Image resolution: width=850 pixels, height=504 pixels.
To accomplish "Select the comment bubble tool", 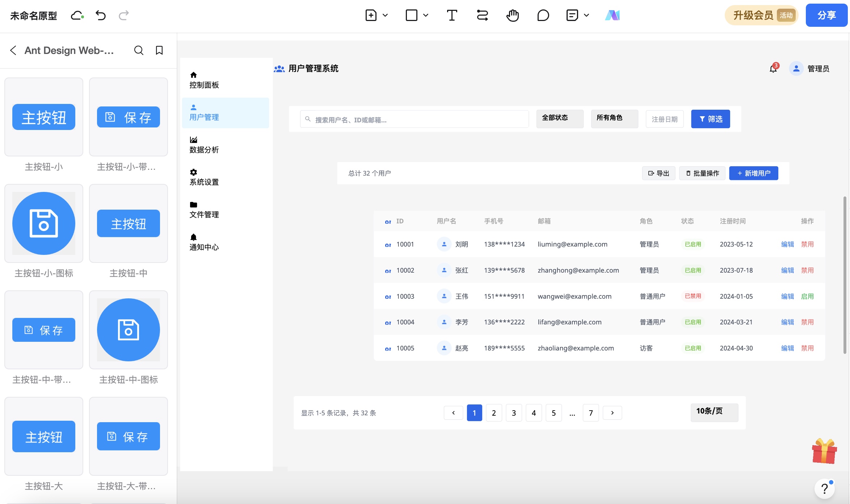I will 543,16.
